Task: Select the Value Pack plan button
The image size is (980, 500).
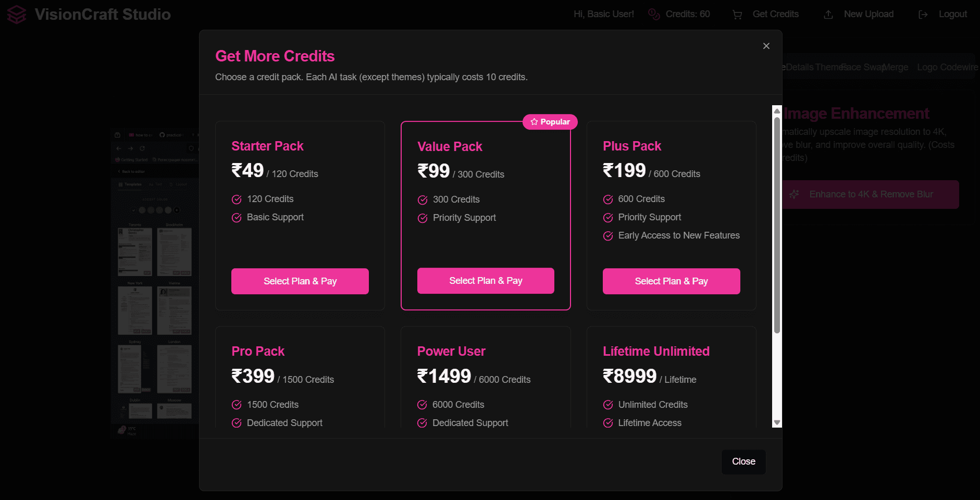Action: pyautogui.click(x=486, y=281)
